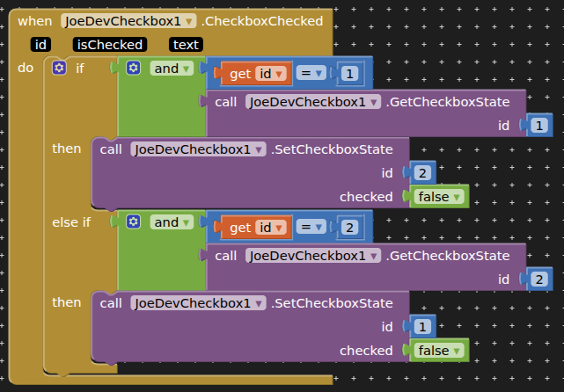Click the id event parameter under the header
Viewport: 564px width, 392px height.
(x=40, y=44)
